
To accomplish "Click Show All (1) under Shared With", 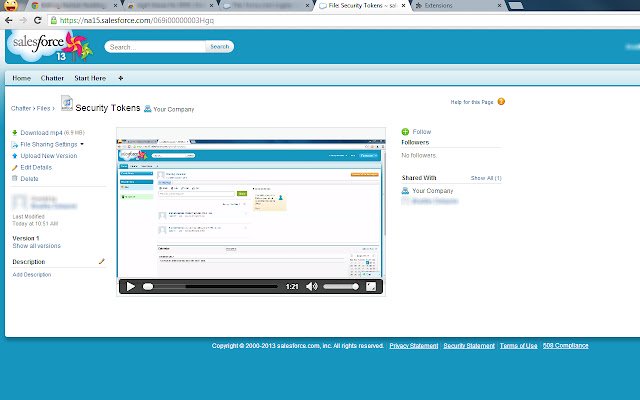I will click(486, 178).
